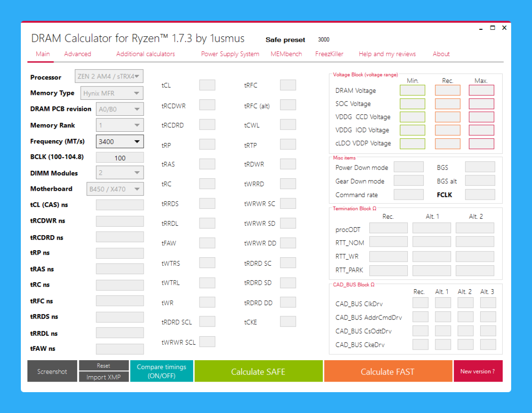The height and width of the screenshot is (413, 532).
Task: Click the tCL timing box
Action: coord(207,85)
